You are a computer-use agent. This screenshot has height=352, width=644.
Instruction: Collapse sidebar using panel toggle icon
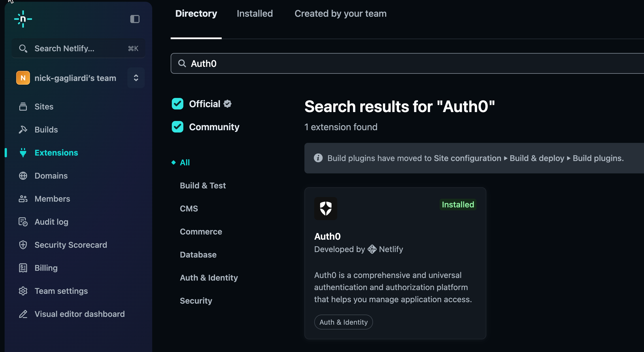[x=135, y=19]
